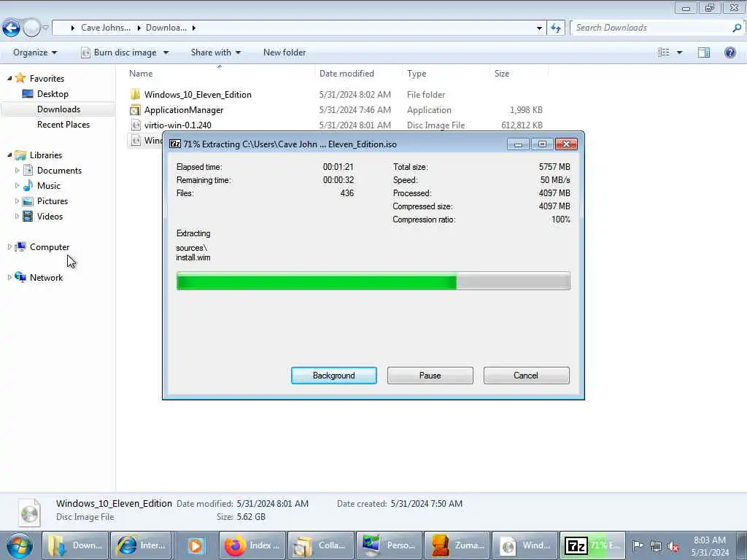Switch to the Perso... taskbar button
The image size is (747, 560).
tap(389, 545)
